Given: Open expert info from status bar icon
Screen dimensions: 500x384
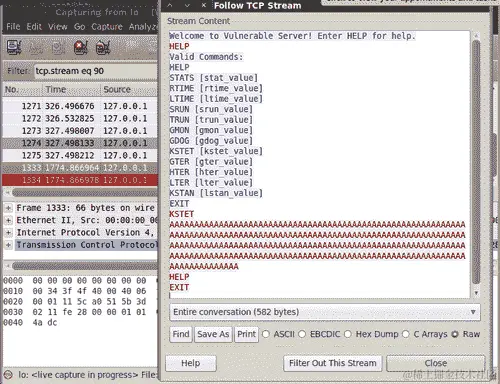Looking at the screenshot, I should coord(8,375).
